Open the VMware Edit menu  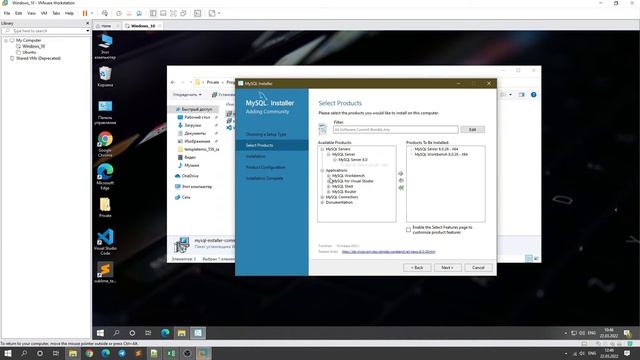click(x=18, y=13)
